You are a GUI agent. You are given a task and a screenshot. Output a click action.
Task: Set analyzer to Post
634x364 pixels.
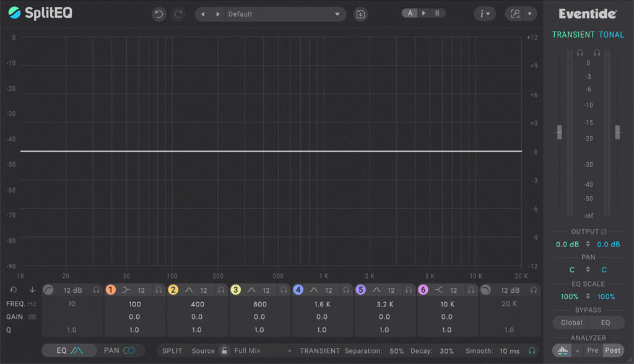click(x=612, y=350)
